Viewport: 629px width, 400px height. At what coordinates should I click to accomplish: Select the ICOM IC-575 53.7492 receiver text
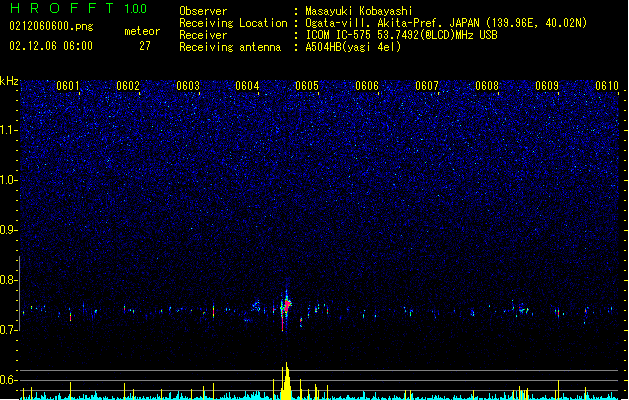click(x=401, y=35)
